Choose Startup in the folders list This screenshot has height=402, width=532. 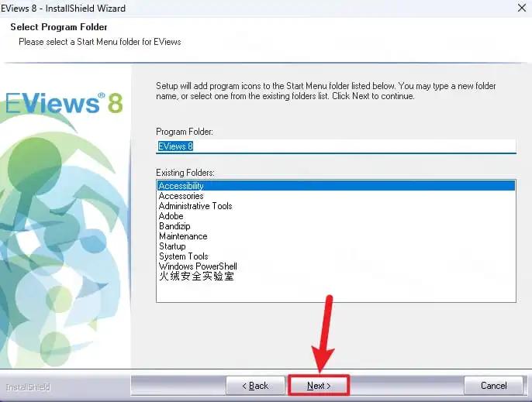336,246
